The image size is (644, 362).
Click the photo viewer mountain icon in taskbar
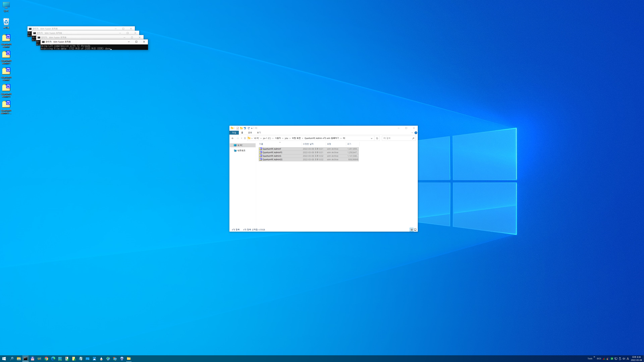(94, 358)
